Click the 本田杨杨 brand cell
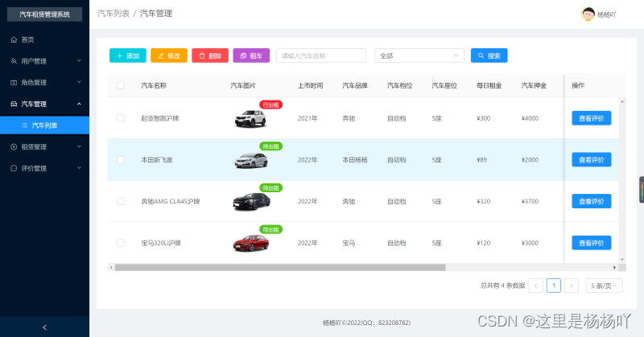Image resolution: width=644 pixels, height=337 pixels. coord(355,160)
